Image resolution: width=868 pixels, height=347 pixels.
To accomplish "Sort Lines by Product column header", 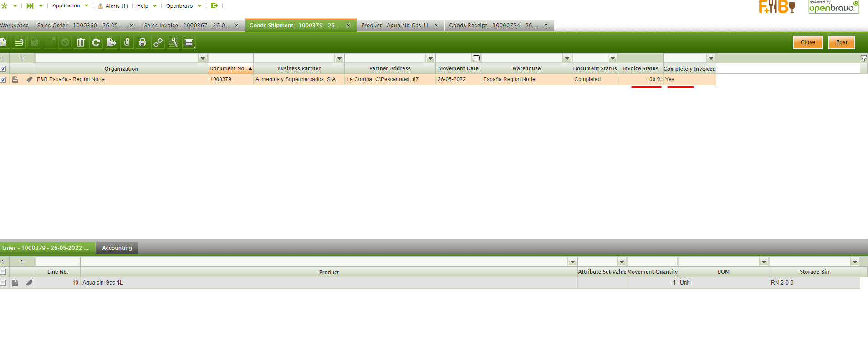I will pos(329,272).
